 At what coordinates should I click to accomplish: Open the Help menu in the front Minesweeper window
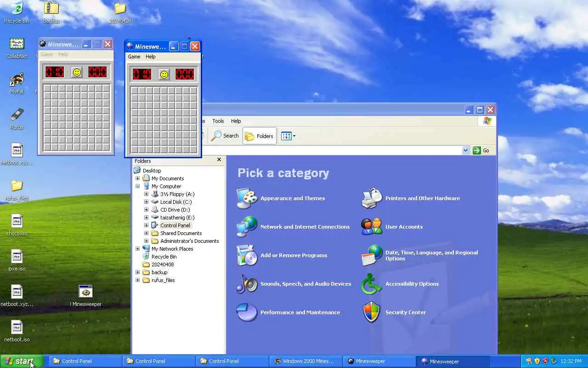click(151, 57)
